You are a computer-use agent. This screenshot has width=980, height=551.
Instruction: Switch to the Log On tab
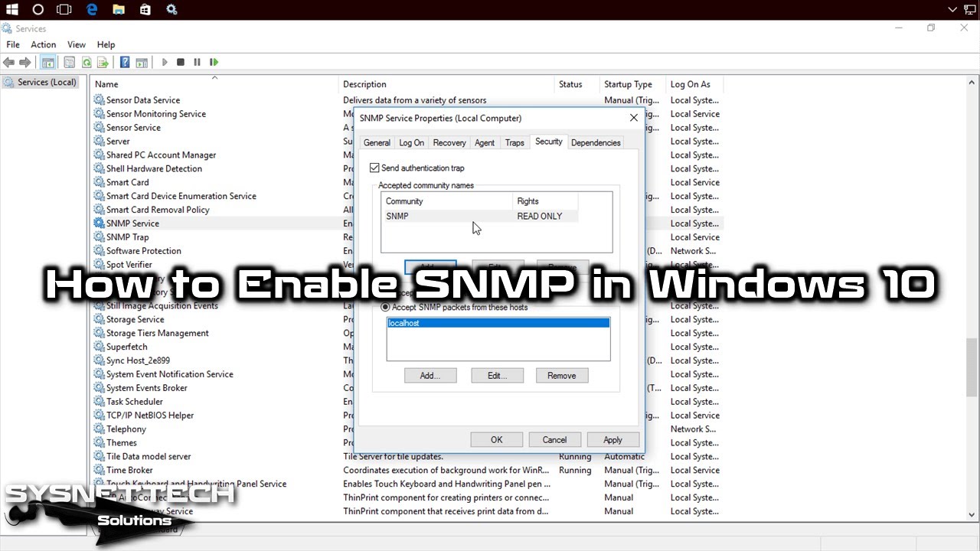pyautogui.click(x=411, y=142)
